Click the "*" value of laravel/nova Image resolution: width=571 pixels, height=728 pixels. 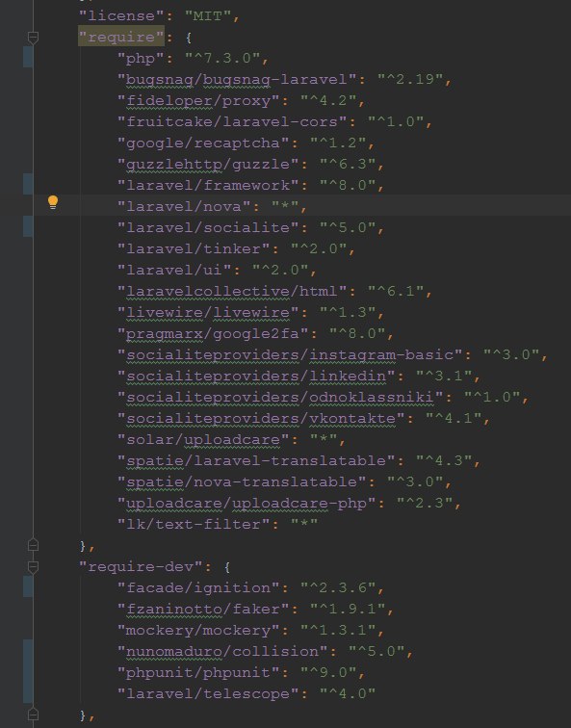pos(285,206)
